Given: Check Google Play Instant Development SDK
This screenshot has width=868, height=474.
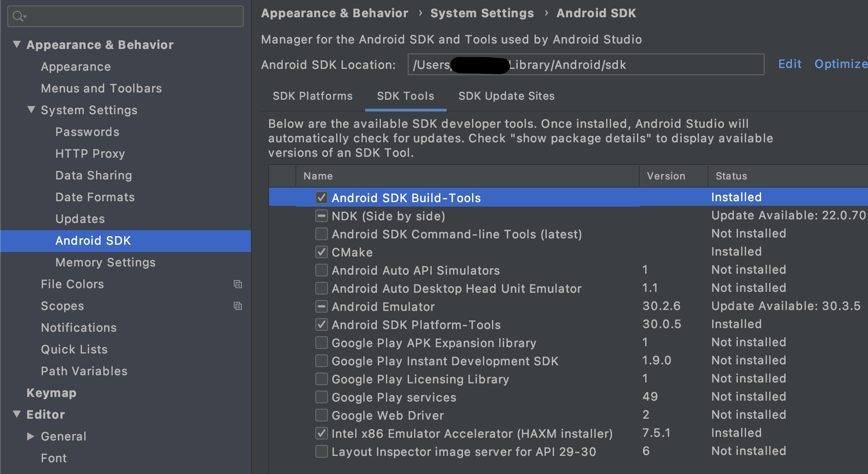Looking at the screenshot, I should pos(322,361).
